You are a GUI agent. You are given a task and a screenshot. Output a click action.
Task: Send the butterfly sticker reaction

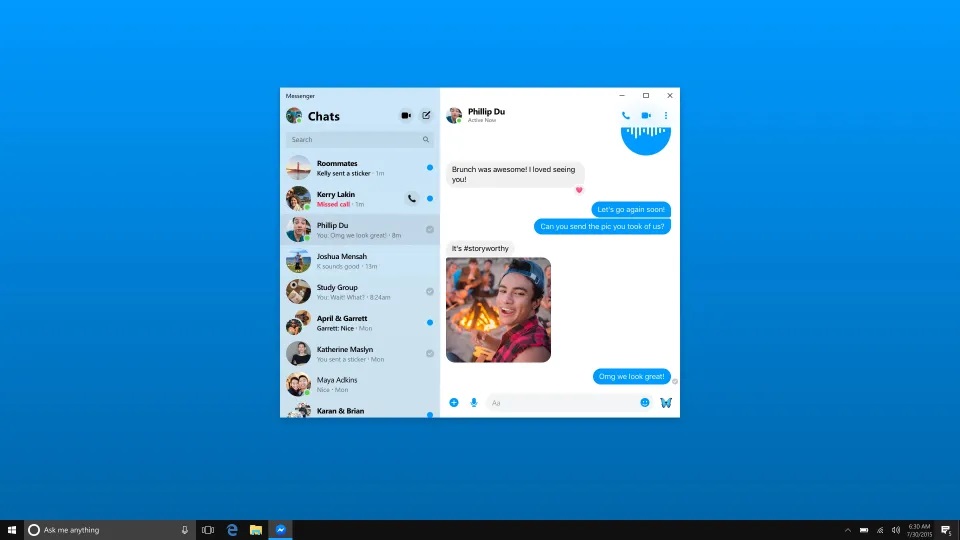(x=666, y=402)
